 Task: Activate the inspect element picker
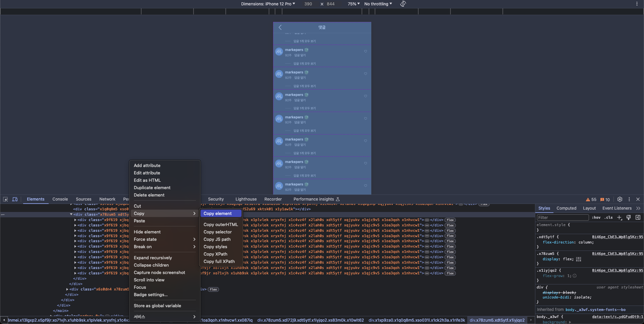[x=5, y=199]
